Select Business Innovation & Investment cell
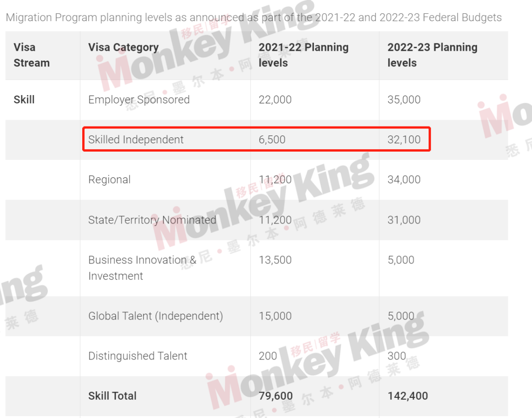This screenshot has height=418, width=532. point(142,268)
